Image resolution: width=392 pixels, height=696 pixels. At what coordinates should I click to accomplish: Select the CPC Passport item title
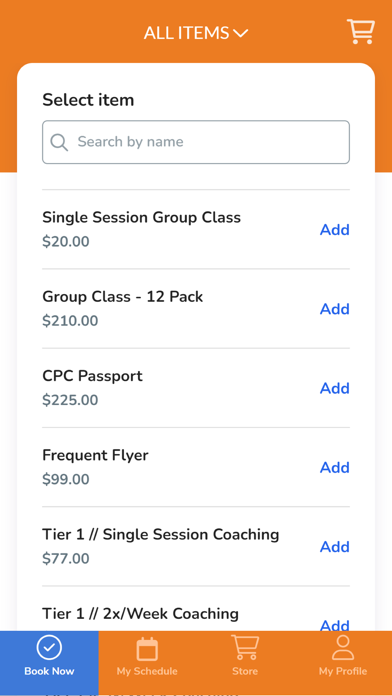pyautogui.click(x=92, y=376)
